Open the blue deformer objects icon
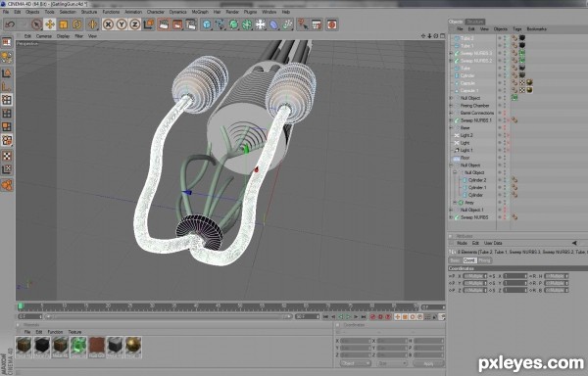The image size is (588, 376). [274, 24]
